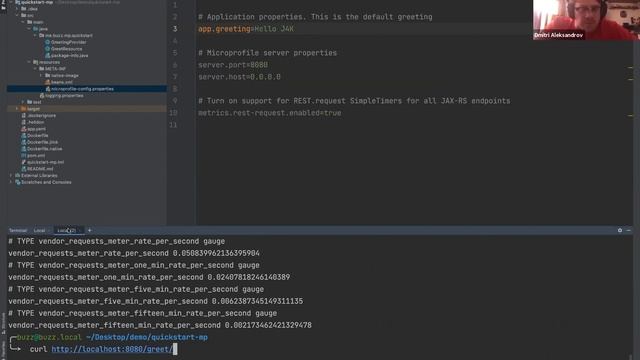The height and width of the screenshot is (360, 640).
Task: Collapse the main folder arrow
Action: pos(23,22)
